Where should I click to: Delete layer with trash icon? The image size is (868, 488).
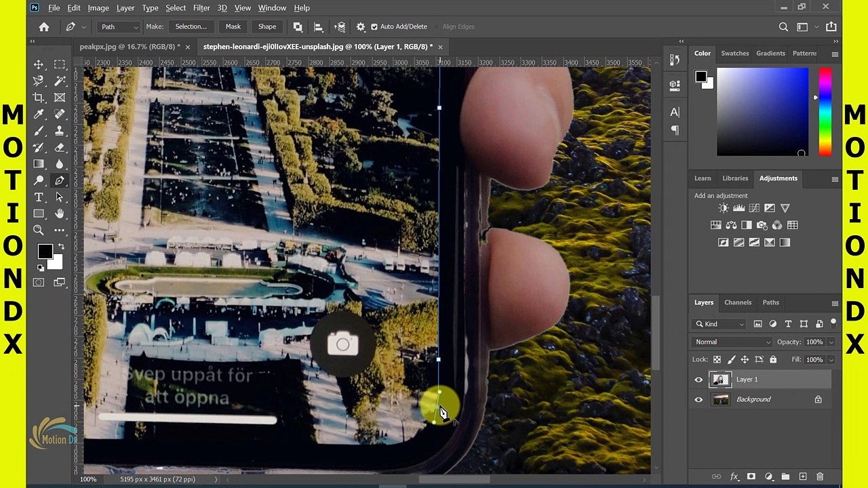click(x=820, y=477)
